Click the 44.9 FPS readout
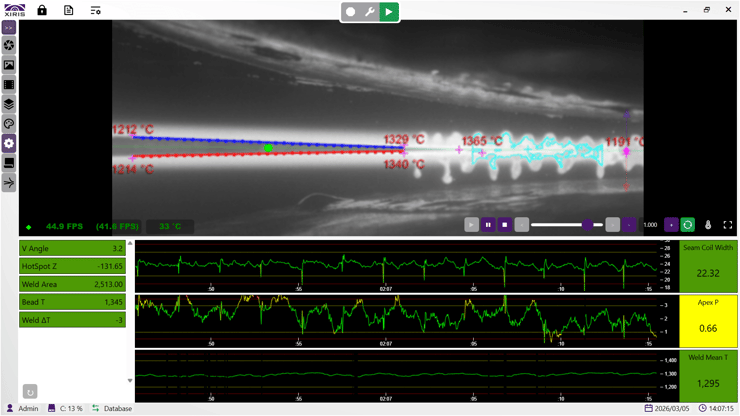 click(64, 226)
